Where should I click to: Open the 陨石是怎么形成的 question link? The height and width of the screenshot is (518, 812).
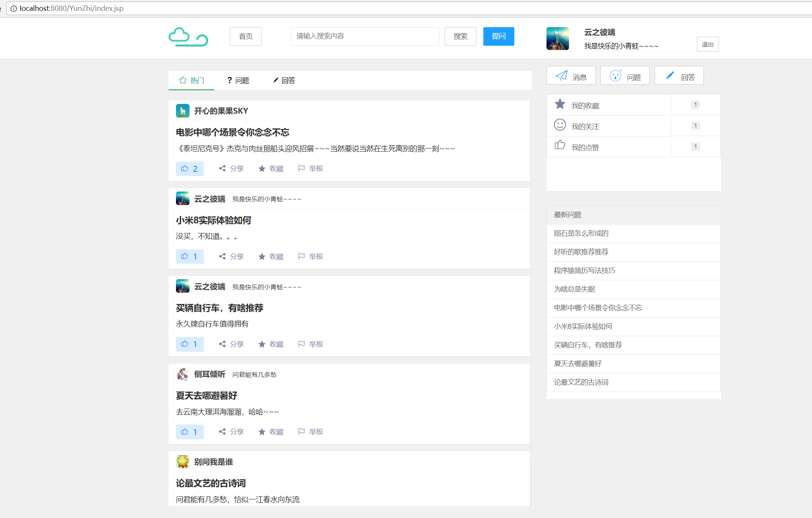click(x=580, y=233)
